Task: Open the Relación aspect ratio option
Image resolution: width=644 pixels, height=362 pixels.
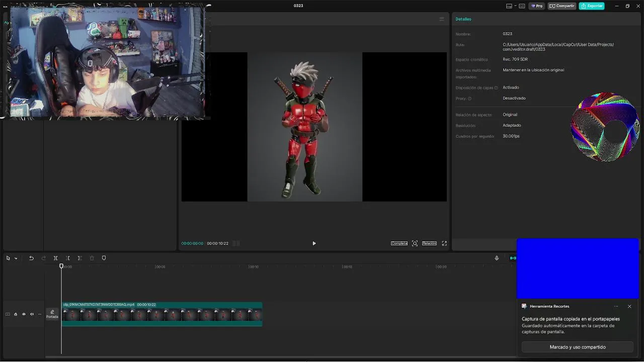Action: point(429,243)
